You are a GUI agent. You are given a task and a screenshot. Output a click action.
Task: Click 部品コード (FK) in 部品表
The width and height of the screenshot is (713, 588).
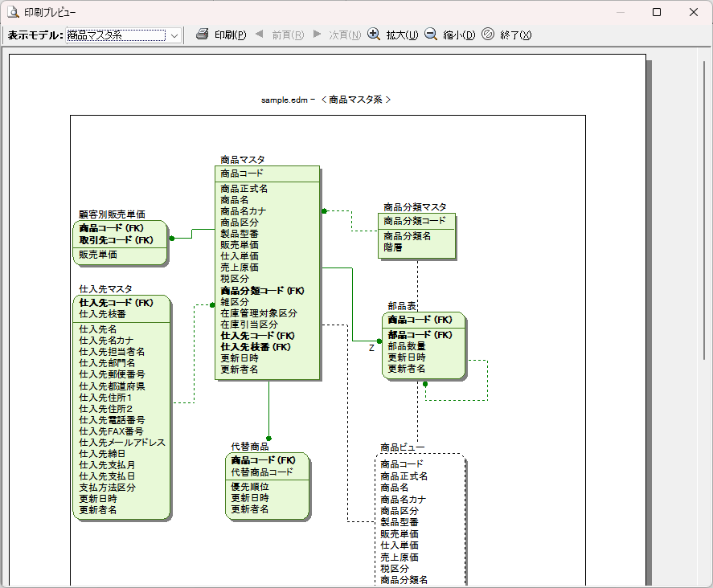[x=420, y=335]
